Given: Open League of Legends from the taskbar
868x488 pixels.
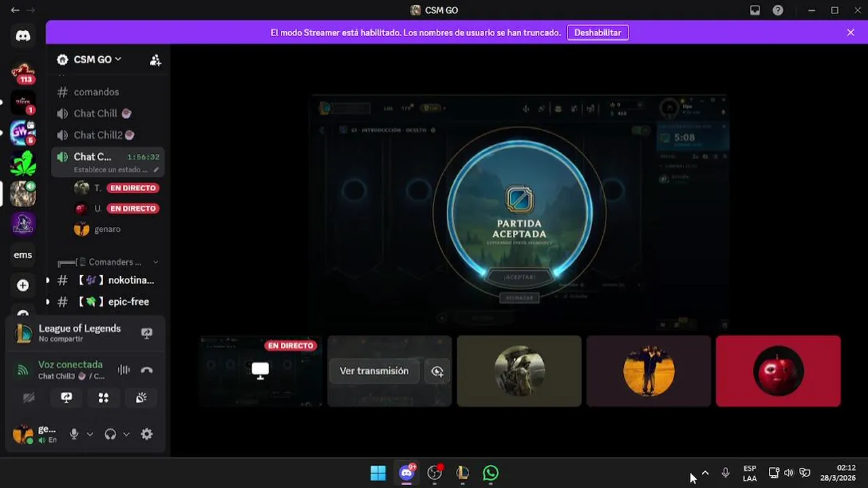Looking at the screenshot, I should pyautogui.click(x=462, y=473).
